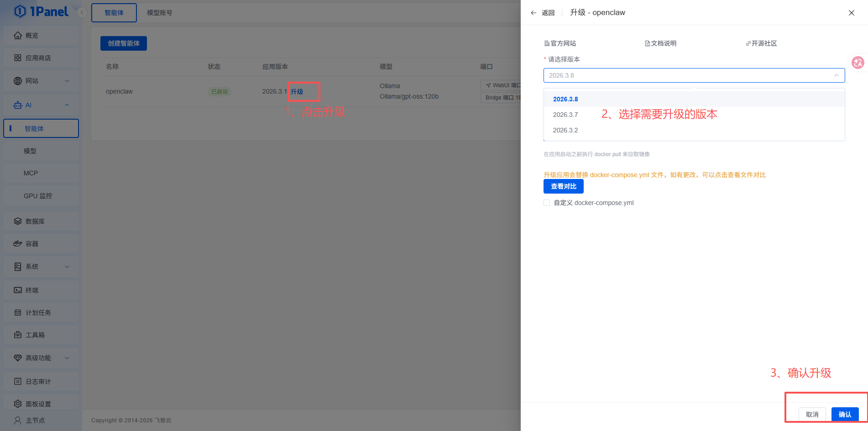This screenshot has width=868, height=431.
Task: Expand the 高级功能 sidebar menu
Action: 41,358
